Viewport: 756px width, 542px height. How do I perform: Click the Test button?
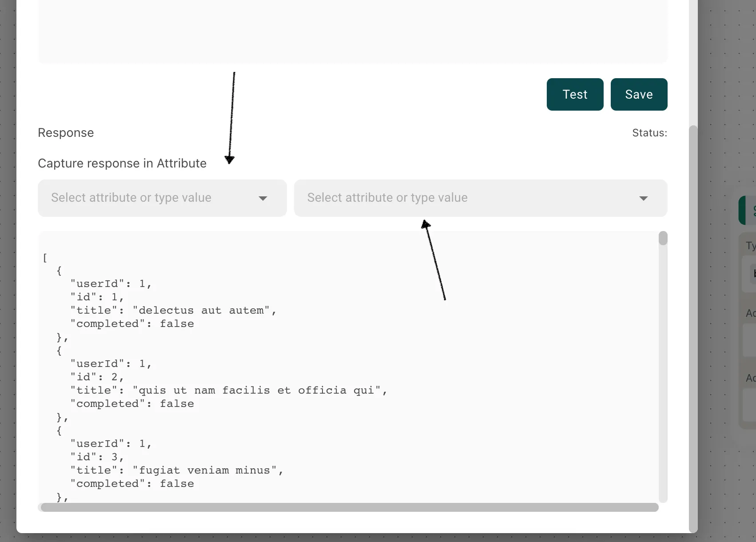pos(575,94)
